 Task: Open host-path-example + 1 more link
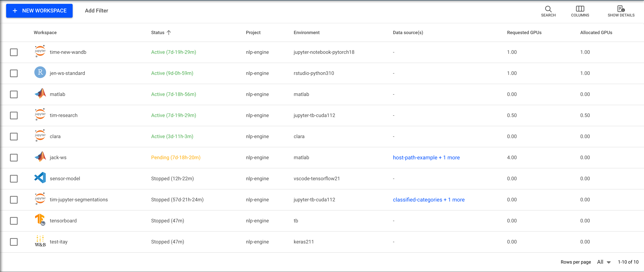pos(426,158)
